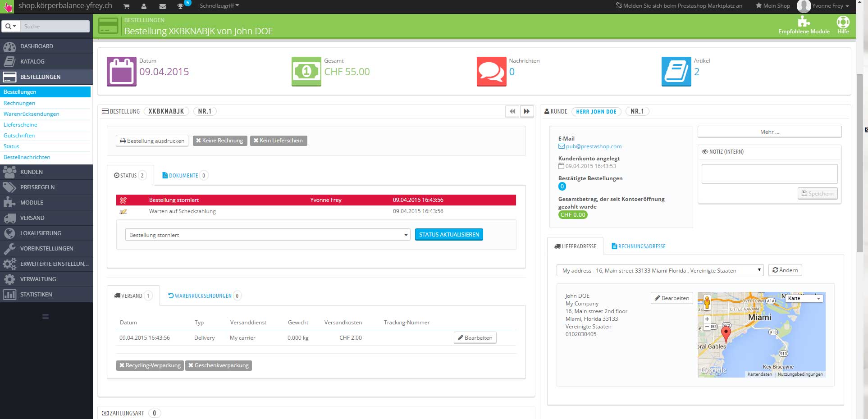Click the blue Artikel book icon
Viewport: 868px width, 419px height.
click(x=676, y=72)
